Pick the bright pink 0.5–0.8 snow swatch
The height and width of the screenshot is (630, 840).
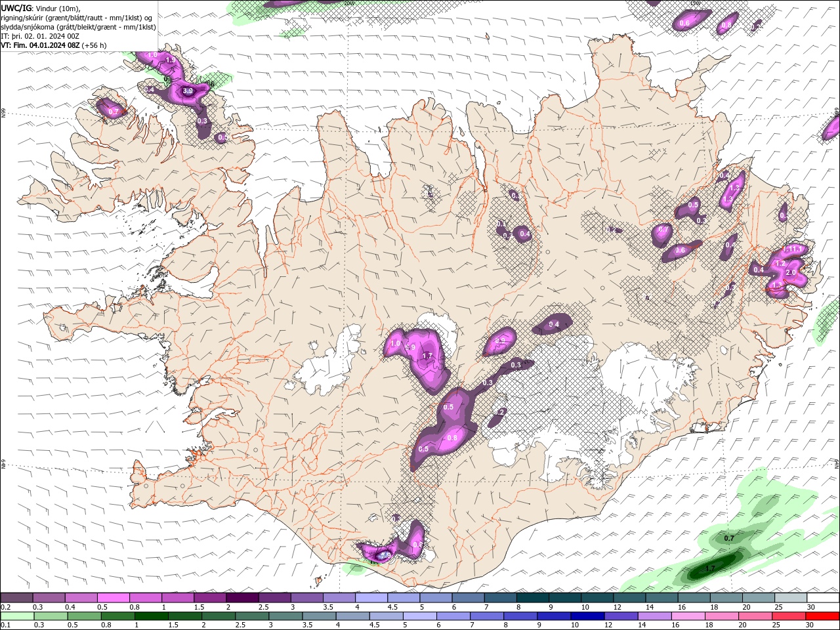point(113,598)
